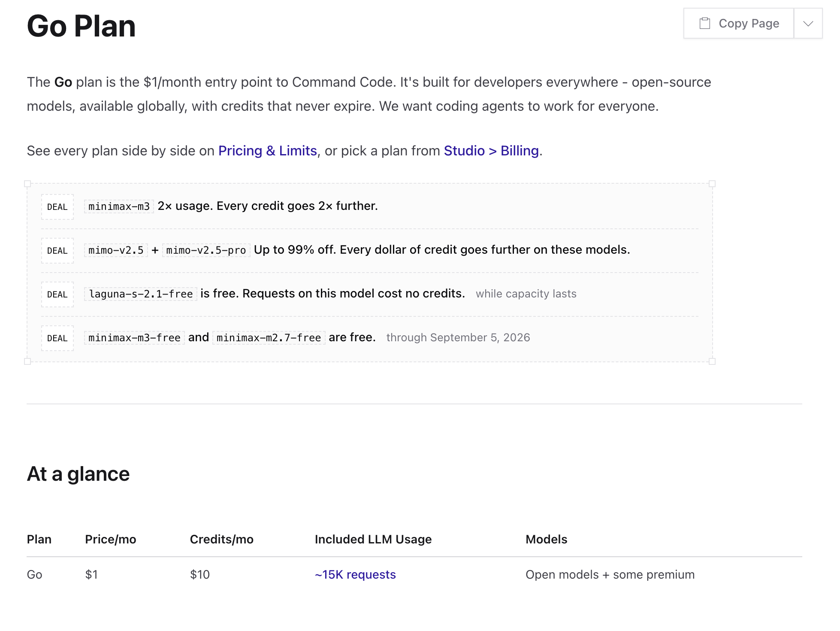Click the laguna-s-2.1-free code tag

point(141,294)
